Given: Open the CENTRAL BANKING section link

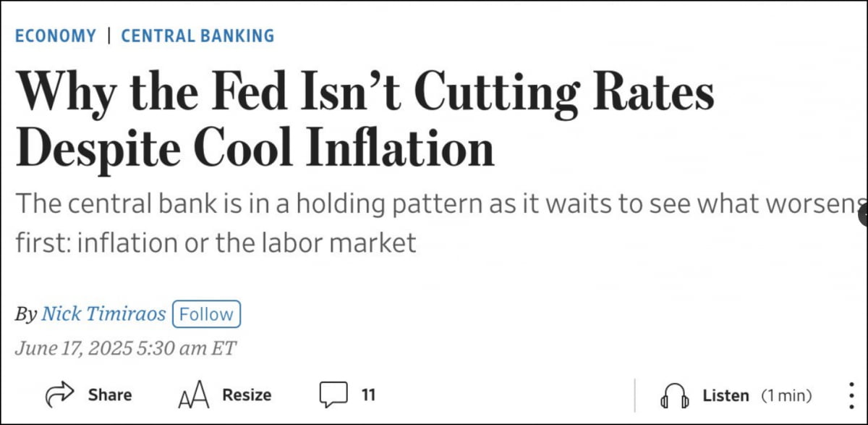Looking at the screenshot, I should click(x=197, y=35).
